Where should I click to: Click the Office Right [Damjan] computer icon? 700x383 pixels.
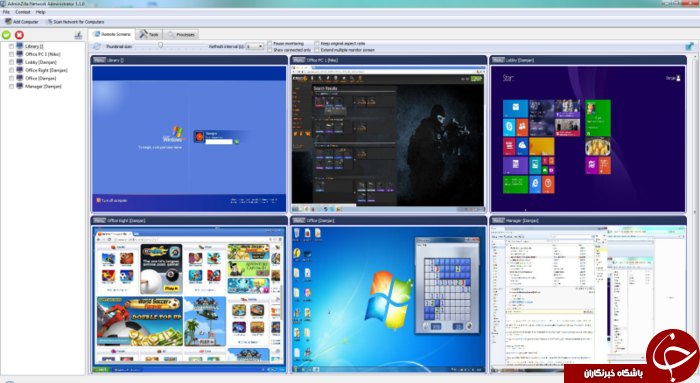click(20, 70)
